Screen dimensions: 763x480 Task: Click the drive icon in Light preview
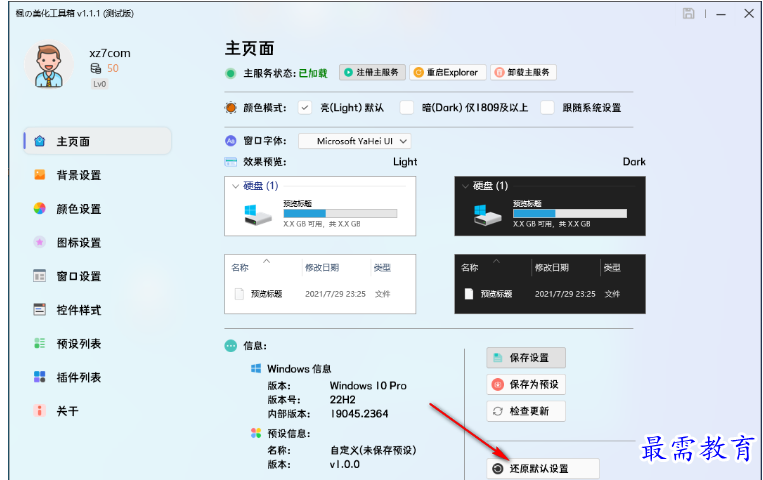[257, 215]
